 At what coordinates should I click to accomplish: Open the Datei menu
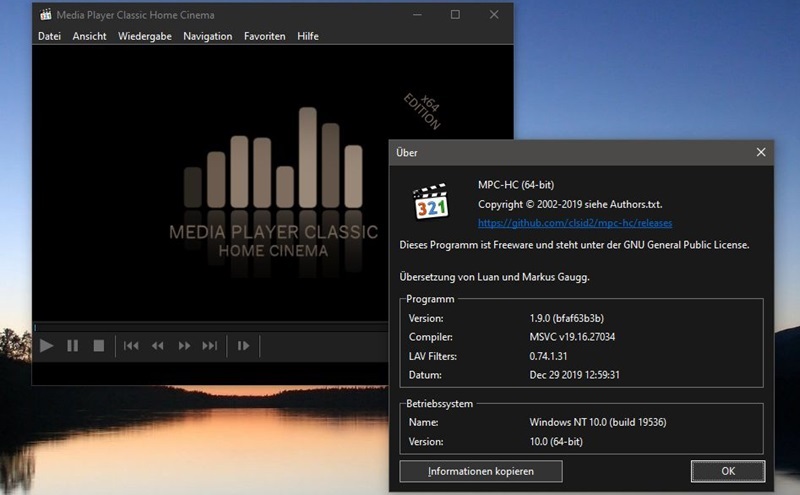click(49, 36)
